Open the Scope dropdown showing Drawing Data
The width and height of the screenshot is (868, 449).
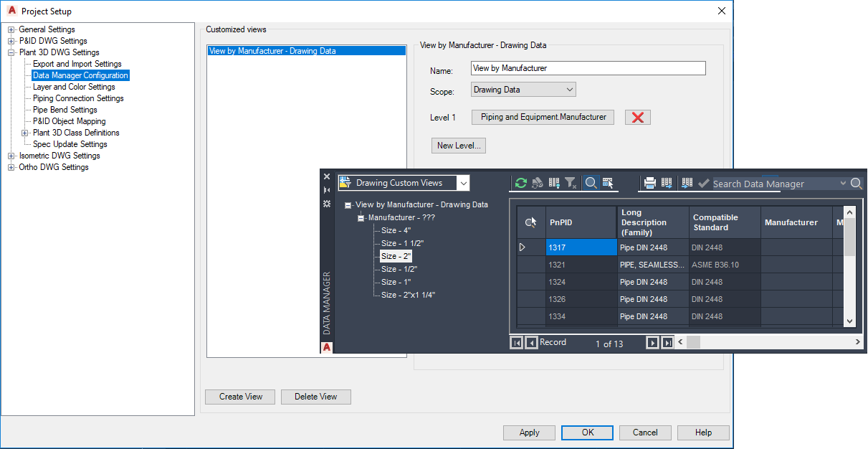point(570,90)
